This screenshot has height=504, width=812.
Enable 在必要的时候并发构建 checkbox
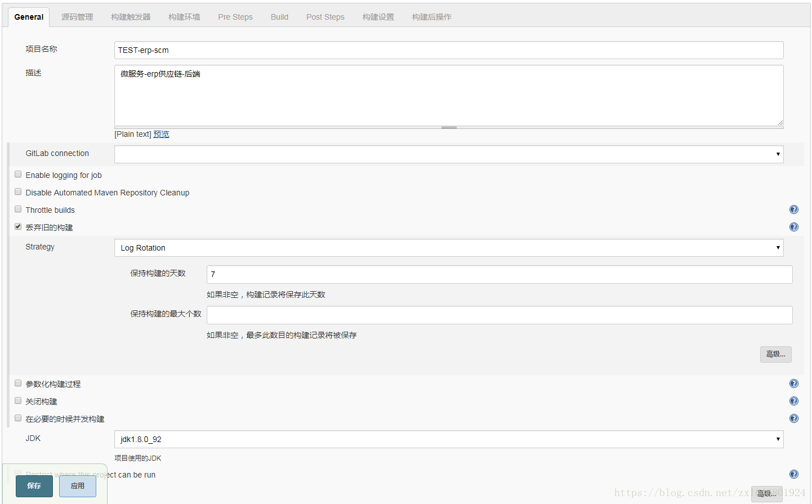(x=18, y=418)
